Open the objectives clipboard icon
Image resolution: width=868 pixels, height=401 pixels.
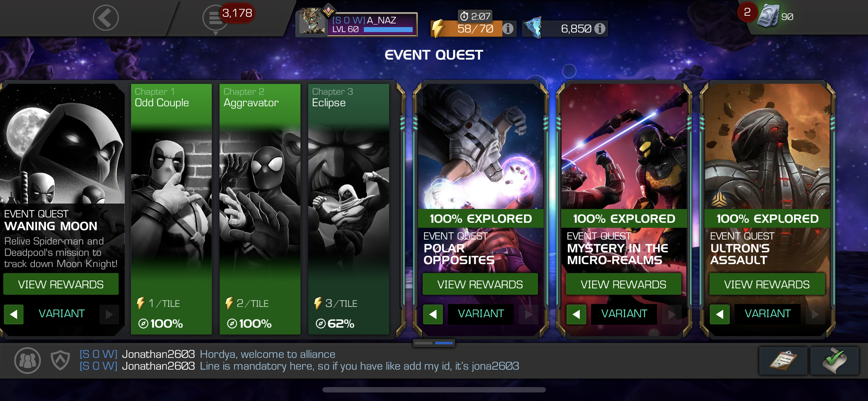(783, 360)
